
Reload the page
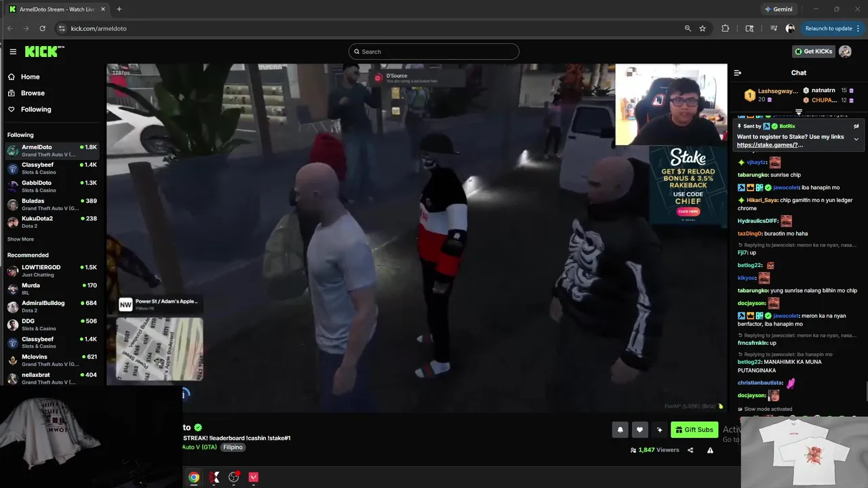point(43,28)
